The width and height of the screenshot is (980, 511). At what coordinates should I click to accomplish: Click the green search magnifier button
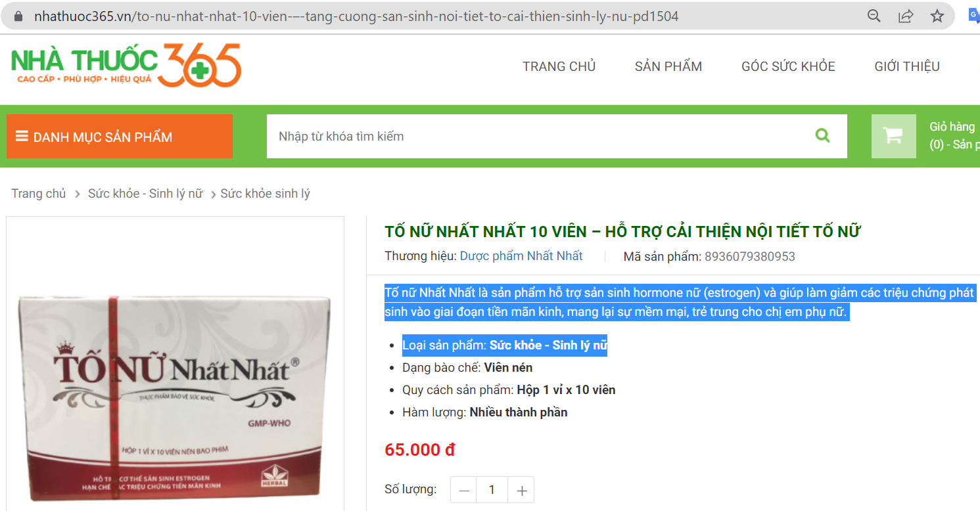822,136
